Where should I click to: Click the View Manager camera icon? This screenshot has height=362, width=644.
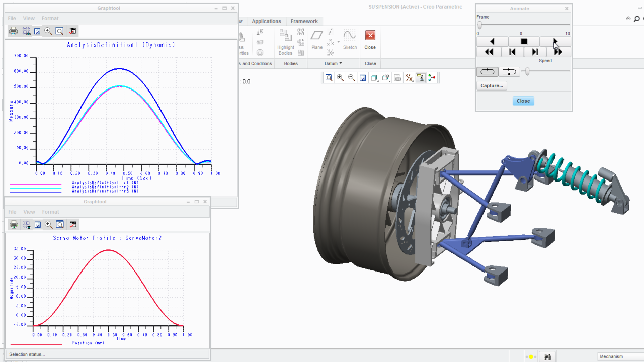point(397,78)
